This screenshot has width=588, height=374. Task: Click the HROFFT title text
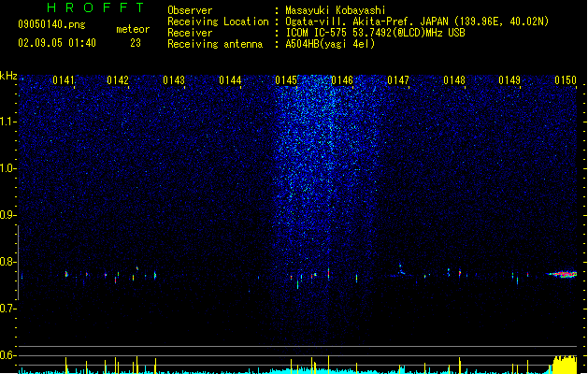pyautogui.click(x=96, y=7)
